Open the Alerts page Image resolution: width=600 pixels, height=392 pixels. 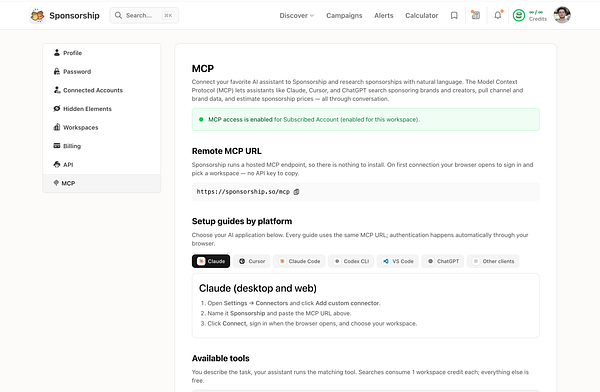click(383, 15)
